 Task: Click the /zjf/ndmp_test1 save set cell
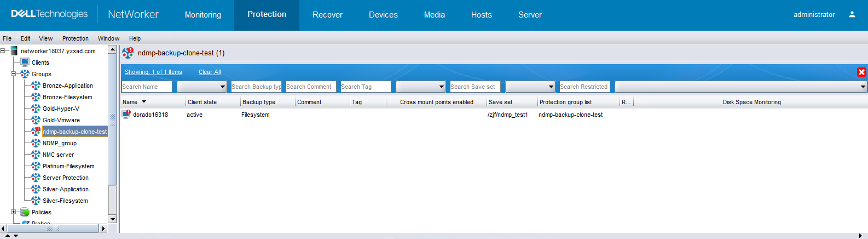click(x=508, y=115)
